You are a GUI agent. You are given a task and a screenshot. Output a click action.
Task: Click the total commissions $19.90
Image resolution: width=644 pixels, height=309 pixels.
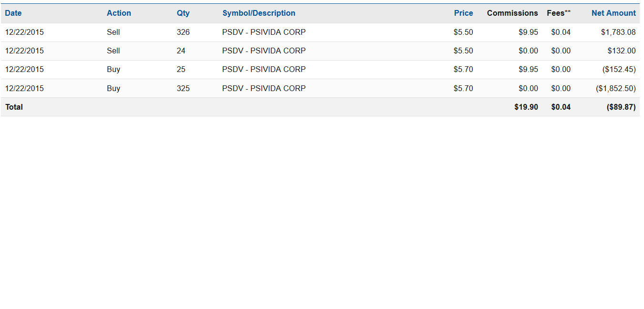526,107
